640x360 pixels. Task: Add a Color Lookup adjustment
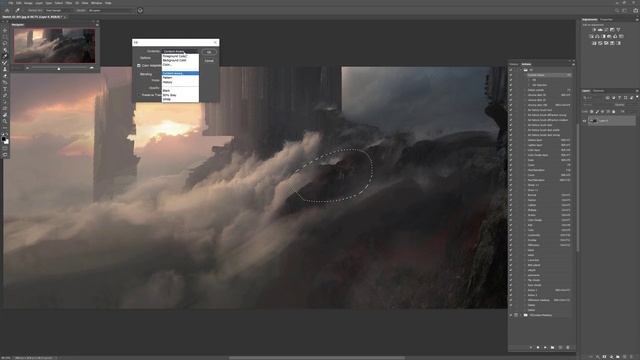622,36
